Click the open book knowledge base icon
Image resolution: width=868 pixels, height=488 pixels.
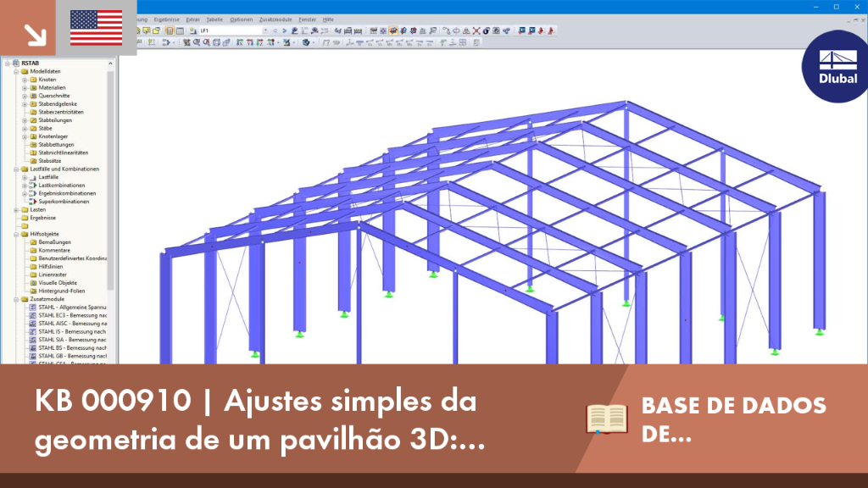click(x=607, y=419)
